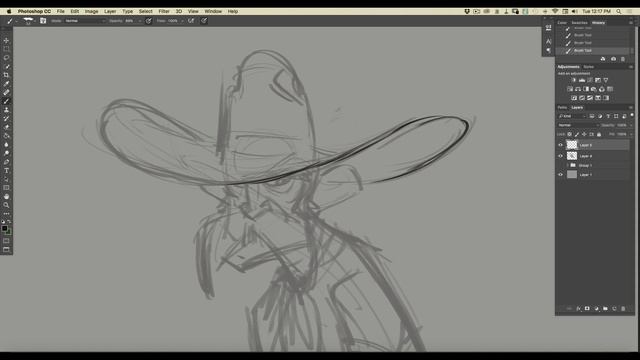The image size is (640, 360).
Task: Toggle lock all padlock
Action: click(599, 134)
